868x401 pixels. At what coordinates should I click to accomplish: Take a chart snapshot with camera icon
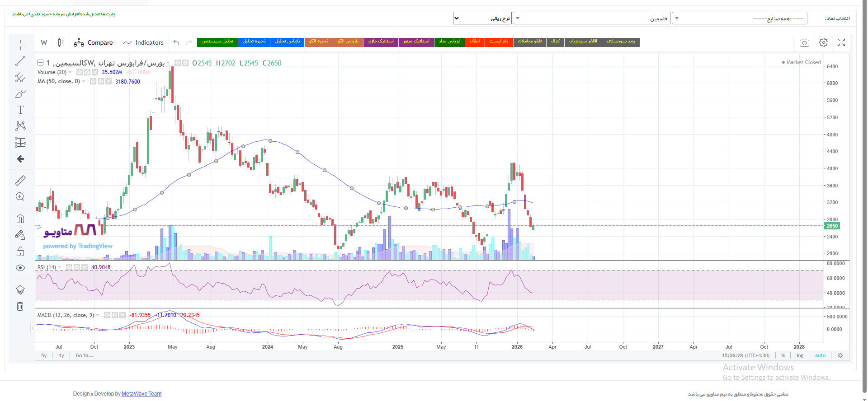[x=804, y=42]
